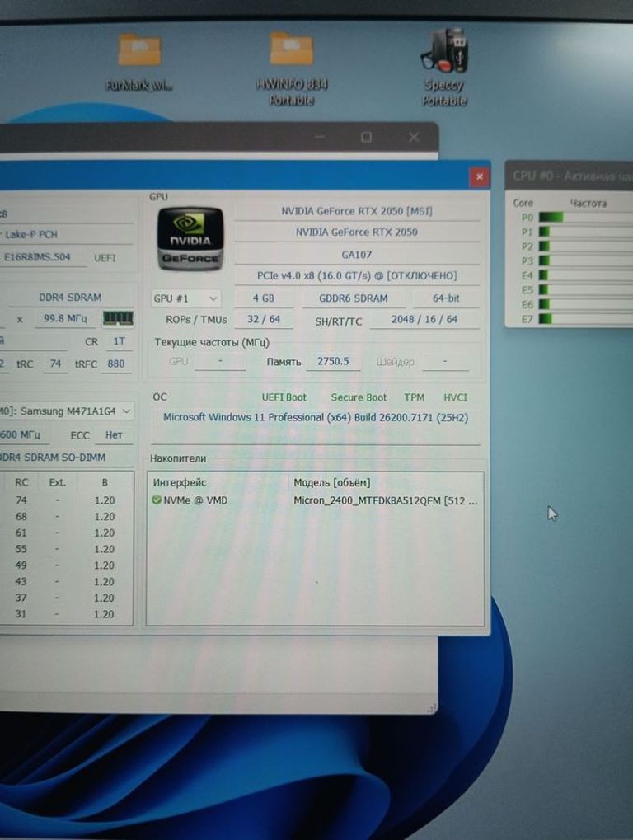Image resolution: width=633 pixels, height=840 pixels.
Task: Select the '99.8 МГц' clock field
Action: pyautogui.click(x=65, y=318)
